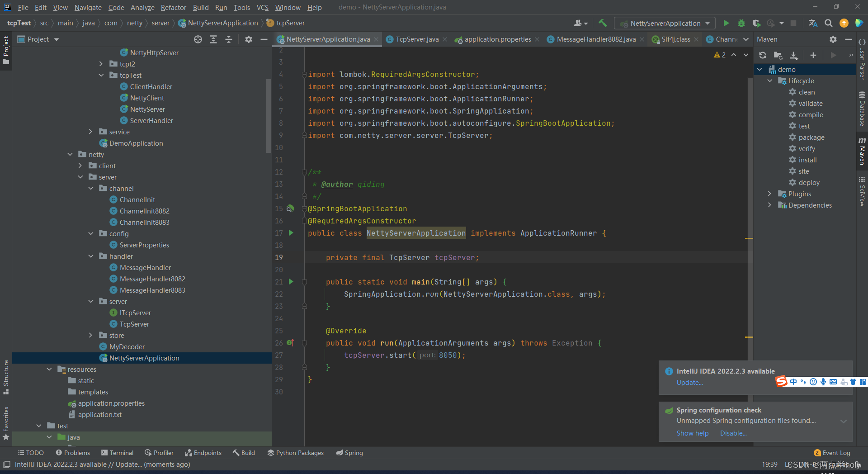Image resolution: width=868 pixels, height=474 pixels.
Task: Toggle Sogou voice input microphone
Action: tap(823, 382)
